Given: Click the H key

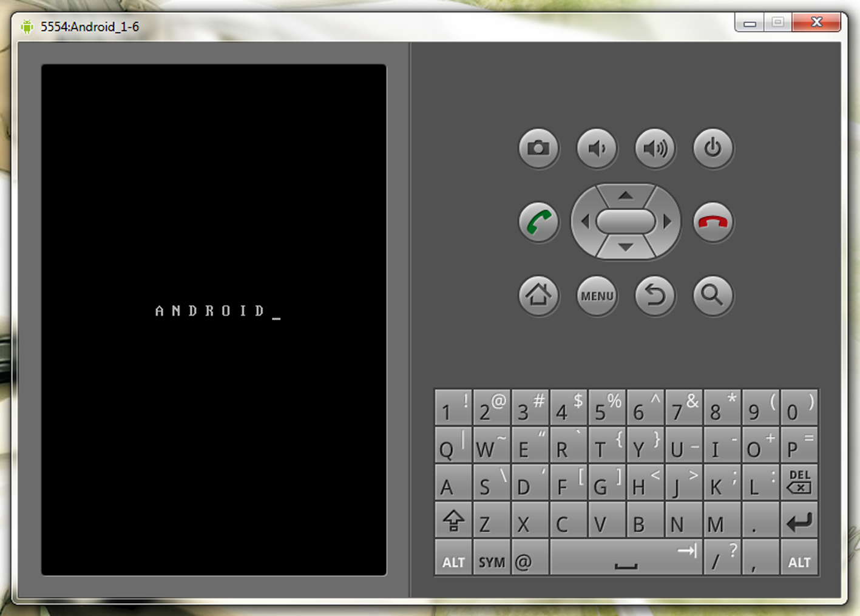Looking at the screenshot, I should click(x=645, y=482).
